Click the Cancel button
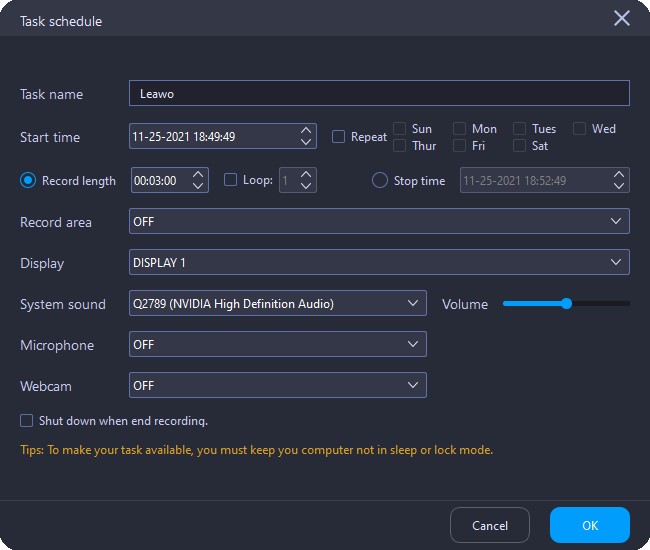Image resolution: width=650 pixels, height=550 pixels. [490, 525]
